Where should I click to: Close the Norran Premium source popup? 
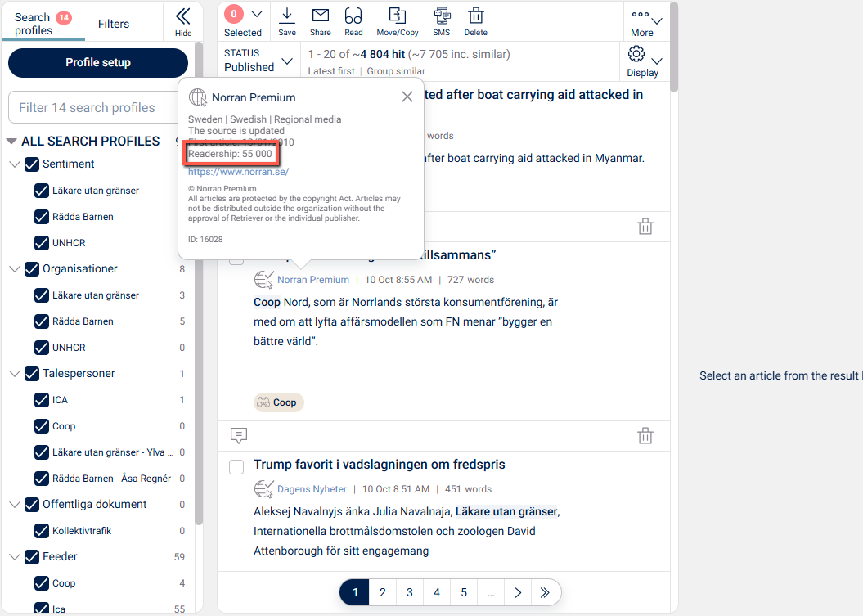coord(407,97)
